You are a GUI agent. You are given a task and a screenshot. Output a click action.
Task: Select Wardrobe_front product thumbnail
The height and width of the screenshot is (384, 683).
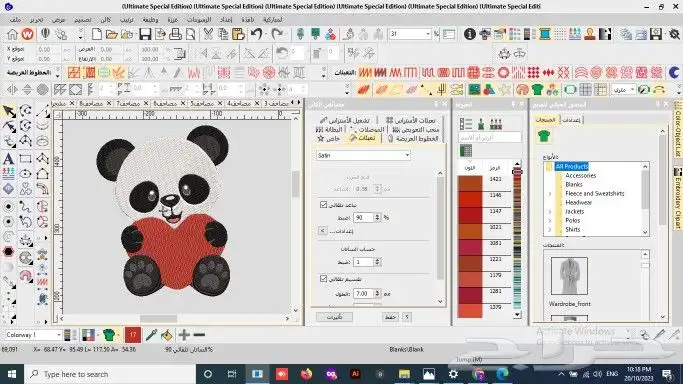tap(569, 276)
